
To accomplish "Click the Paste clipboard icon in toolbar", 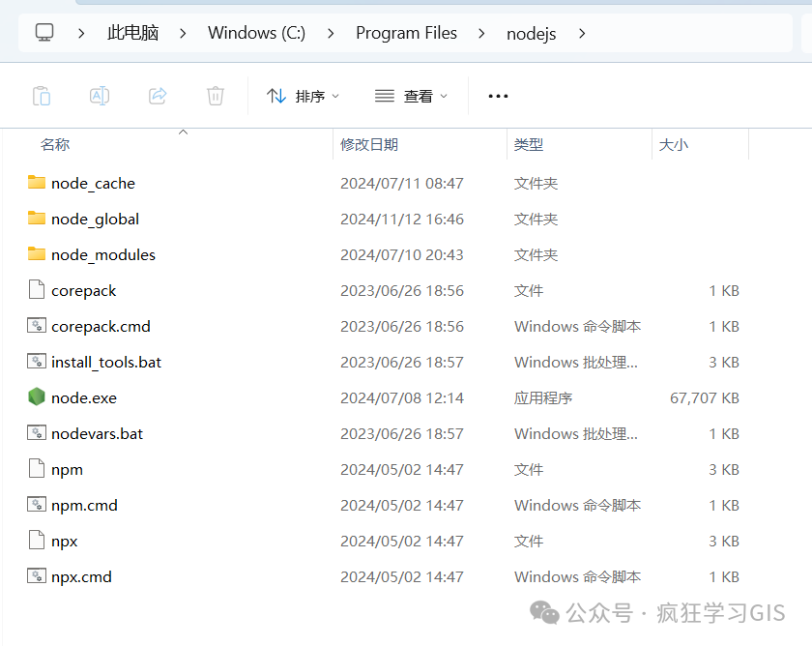I will (42, 96).
